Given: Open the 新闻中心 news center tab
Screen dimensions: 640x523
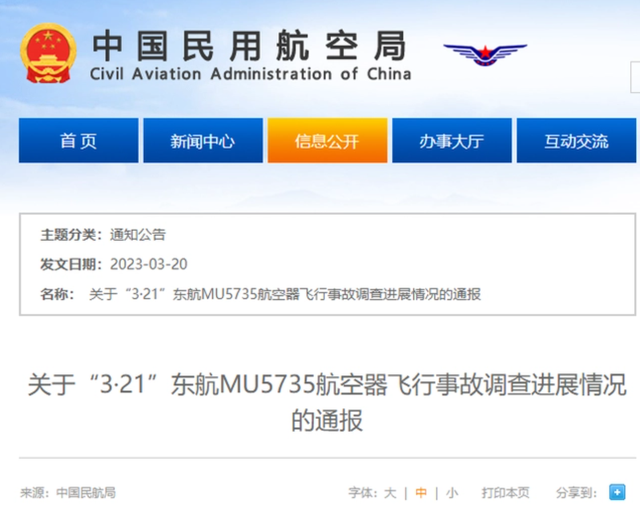Looking at the screenshot, I should pos(203,140).
